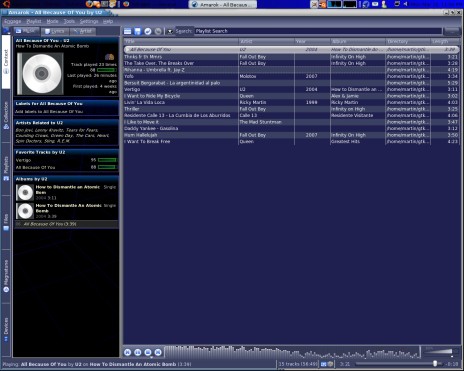Click All Because Of You in Favorite Tracks

(x=35, y=167)
